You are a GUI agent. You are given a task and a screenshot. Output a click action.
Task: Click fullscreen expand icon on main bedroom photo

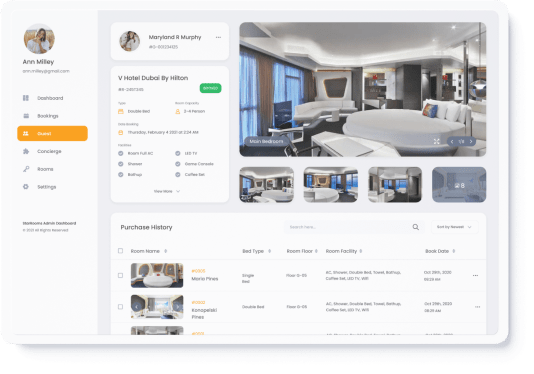[437, 141]
